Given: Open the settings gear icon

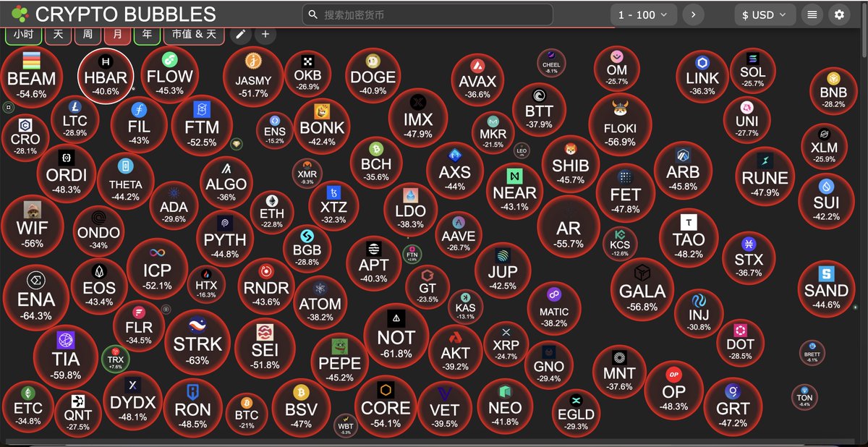Looking at the screenshot, I should pos(838,14).
